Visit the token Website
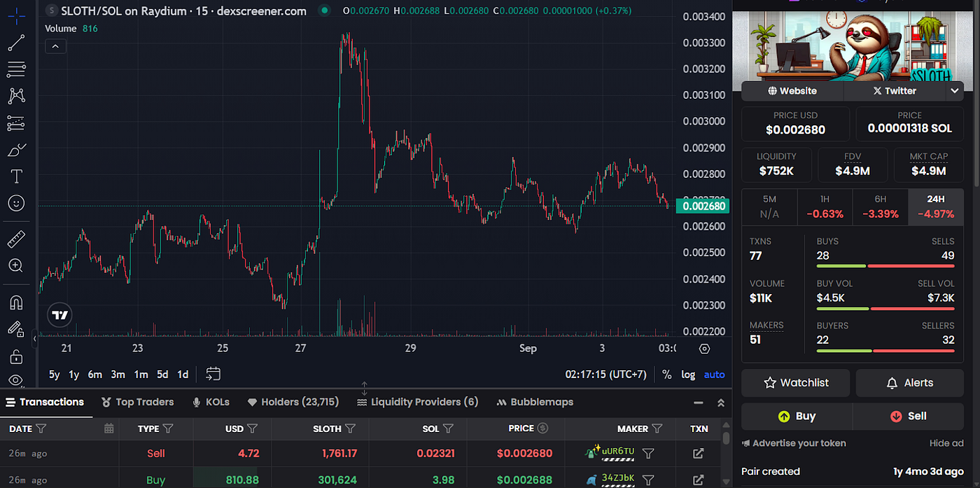This screenshot has width=980, height=488. pos(792,91)
